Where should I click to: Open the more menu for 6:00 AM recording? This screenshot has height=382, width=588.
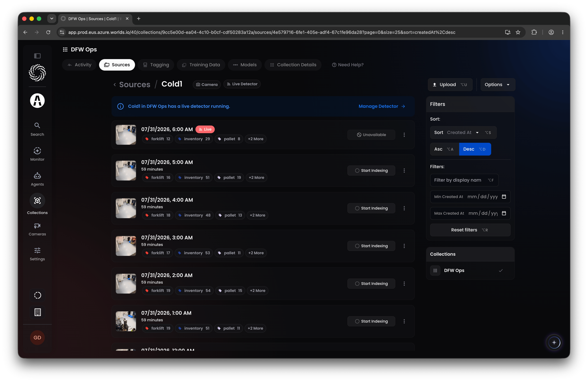pyautogui.click(x=404, y=135)
